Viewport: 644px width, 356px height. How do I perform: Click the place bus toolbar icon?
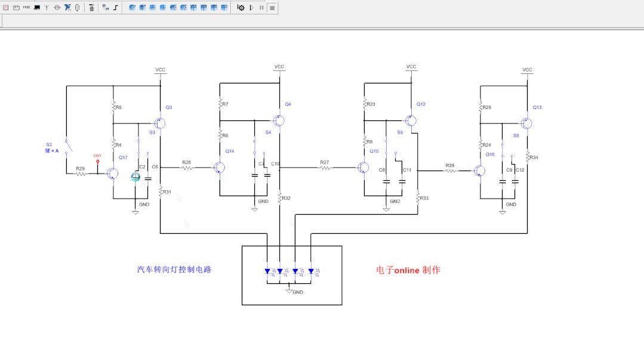click(115, 8)
